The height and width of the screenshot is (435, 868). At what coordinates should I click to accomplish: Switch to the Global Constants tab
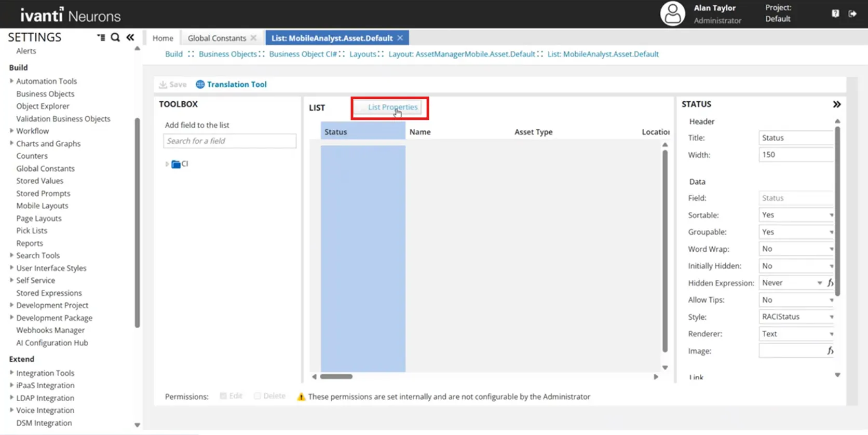tap(217, 38)
